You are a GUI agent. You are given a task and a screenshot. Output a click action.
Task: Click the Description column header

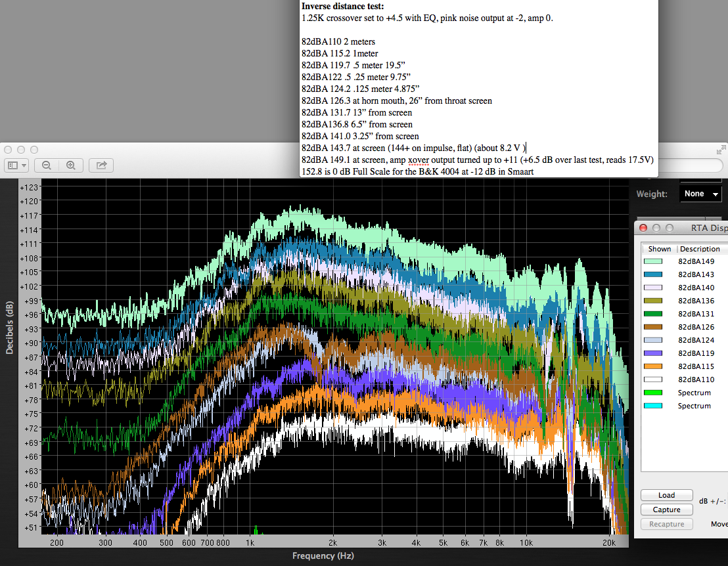point(700,249)
